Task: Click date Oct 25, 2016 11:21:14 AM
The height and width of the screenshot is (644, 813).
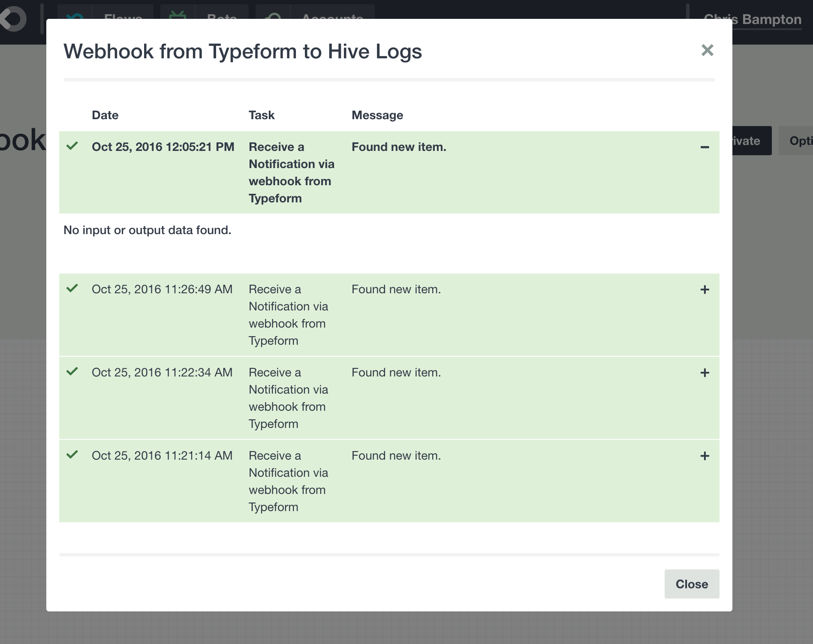Action: (162, 456)
